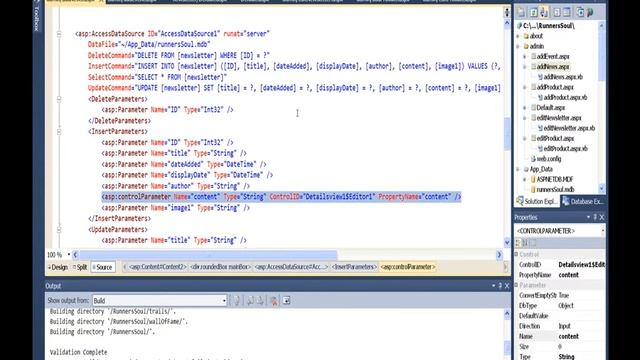This screenshot has height=360, width=640.
Task: Select ASPNETDB.MDF in App_Data
Action: click(555, 179)
